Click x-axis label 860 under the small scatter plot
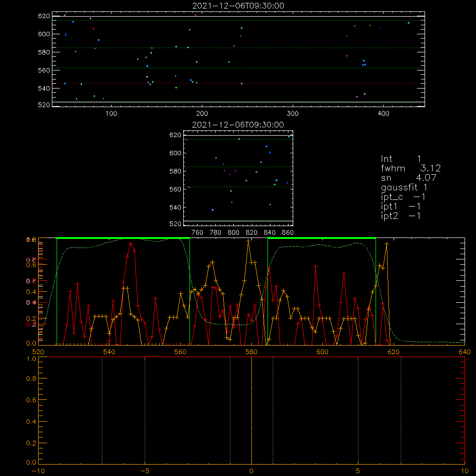Screen dimensions: 476x476 coord(288,233)
